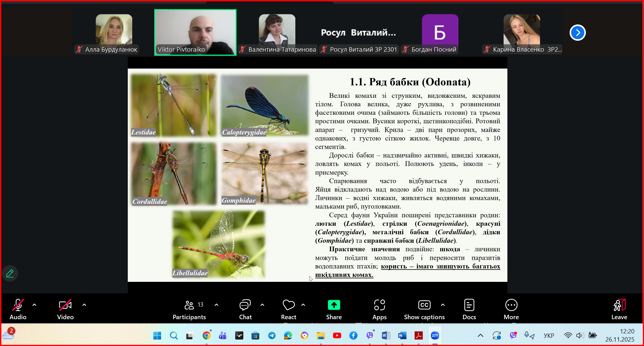644x346 pixels.
Task: Open the Docs panel
Action: coord(469,309)
